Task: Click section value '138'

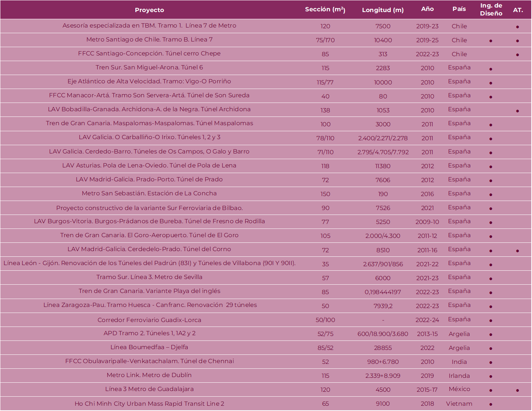Action: tap(325, 110)
